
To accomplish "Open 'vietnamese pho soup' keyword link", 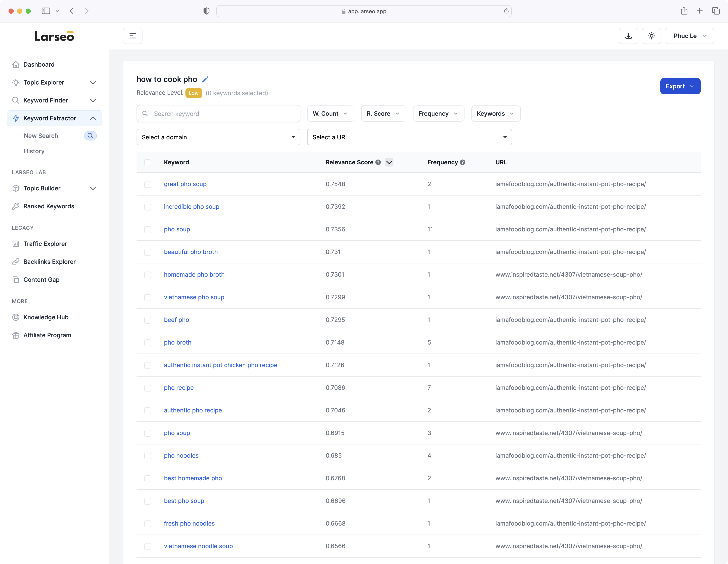I will tap(194, 297).
